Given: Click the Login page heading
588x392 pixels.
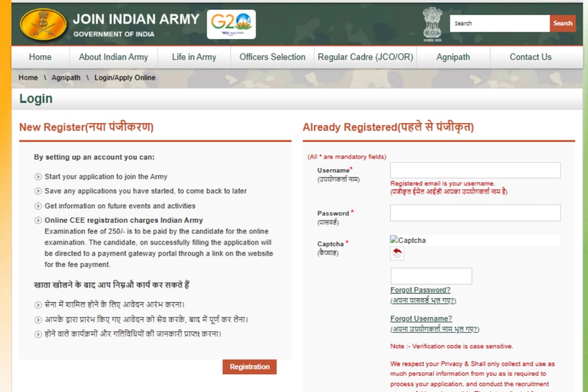Looking at the screenshot, I should click(36, 98).
